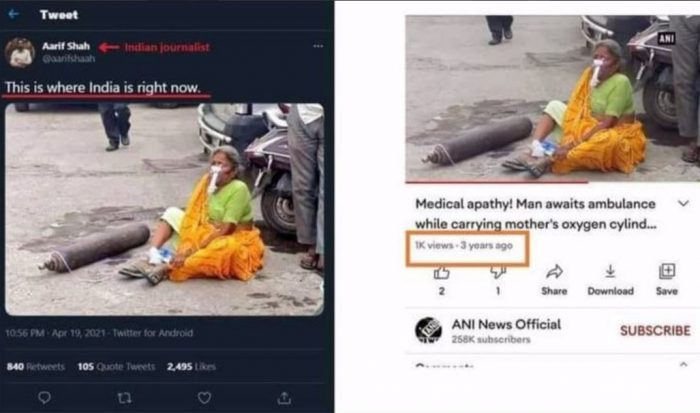Save video to a playlist
Screen dimensions: 700x413
click(x=667, y=279)
